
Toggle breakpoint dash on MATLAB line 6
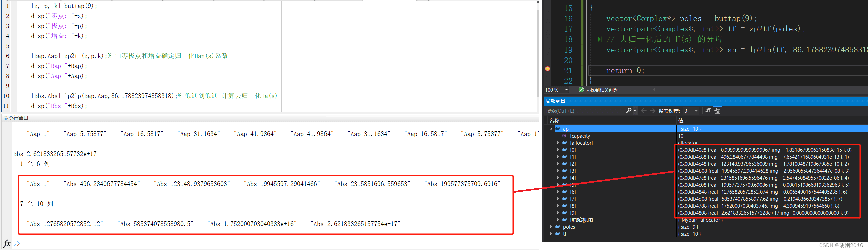point(14,56)
